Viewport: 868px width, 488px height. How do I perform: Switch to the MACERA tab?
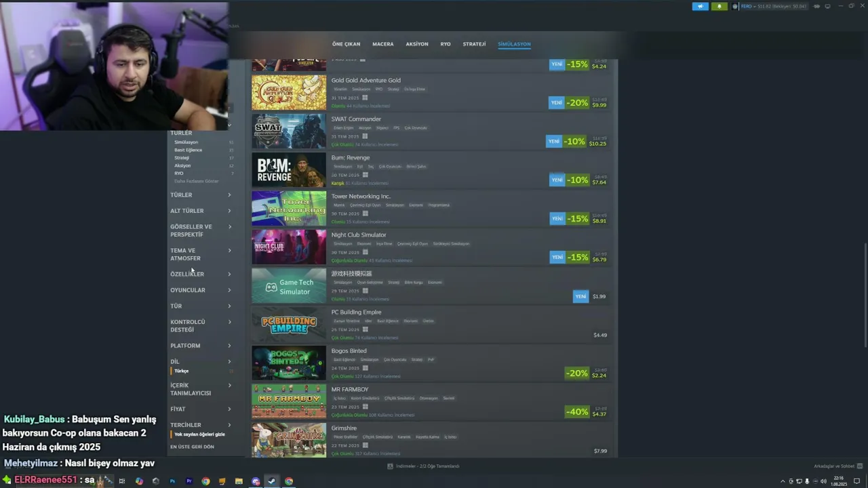[382, 44]
